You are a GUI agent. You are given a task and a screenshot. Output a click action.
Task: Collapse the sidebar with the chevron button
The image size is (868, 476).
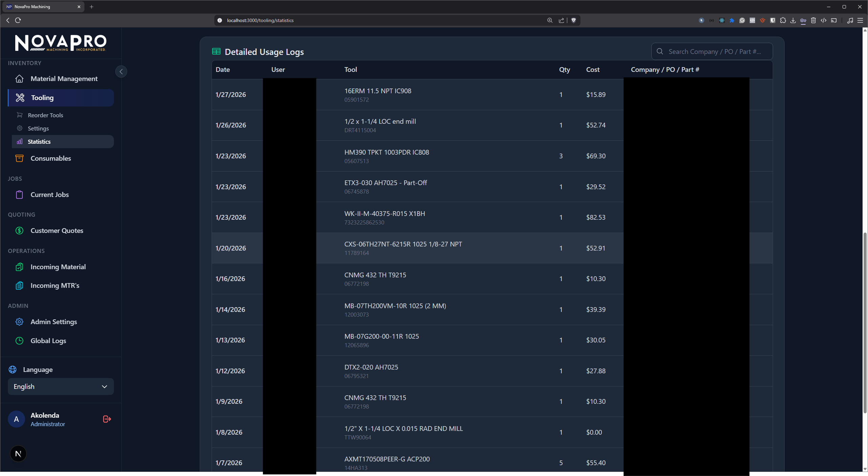point(121,72)
